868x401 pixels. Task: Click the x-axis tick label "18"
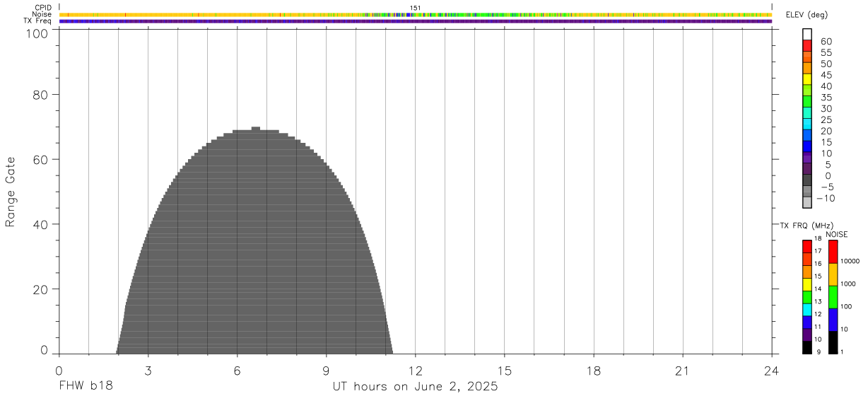coord(594,371)
